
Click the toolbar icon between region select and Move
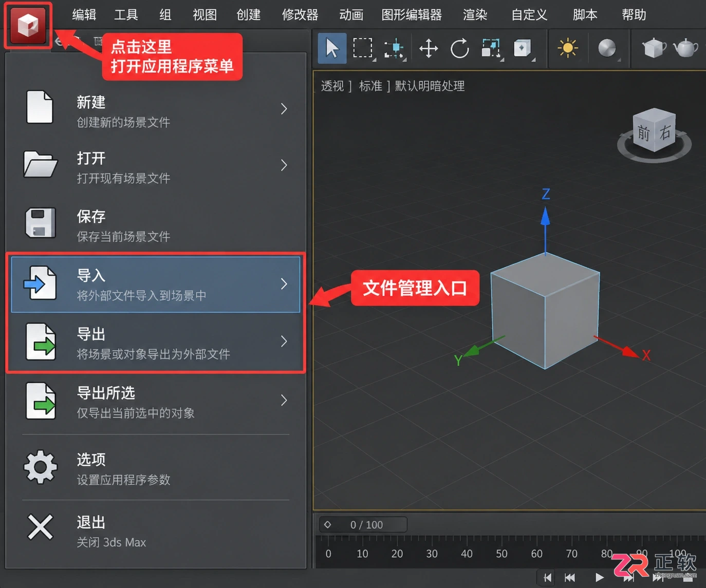pyautogui.click(x=395, y=49)
